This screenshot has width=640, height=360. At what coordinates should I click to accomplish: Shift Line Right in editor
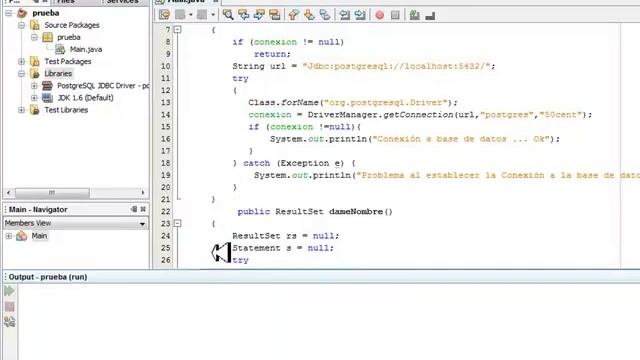[360, 15]
